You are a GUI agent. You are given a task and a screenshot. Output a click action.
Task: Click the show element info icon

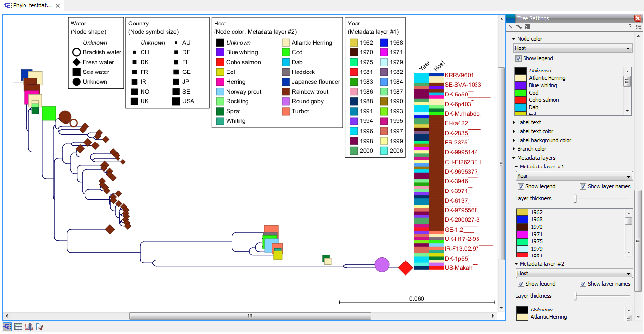click(x=39, y=326)
